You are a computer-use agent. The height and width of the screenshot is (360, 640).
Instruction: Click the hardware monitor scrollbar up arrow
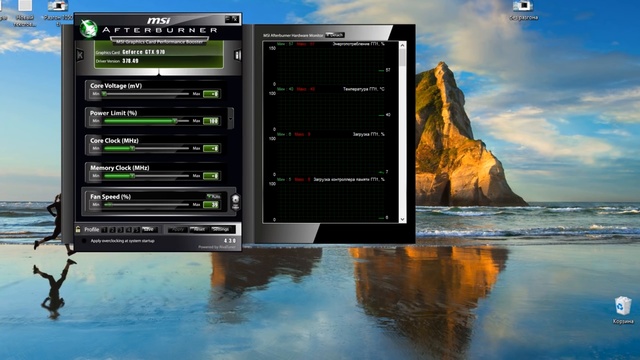(x=402, y=45)
